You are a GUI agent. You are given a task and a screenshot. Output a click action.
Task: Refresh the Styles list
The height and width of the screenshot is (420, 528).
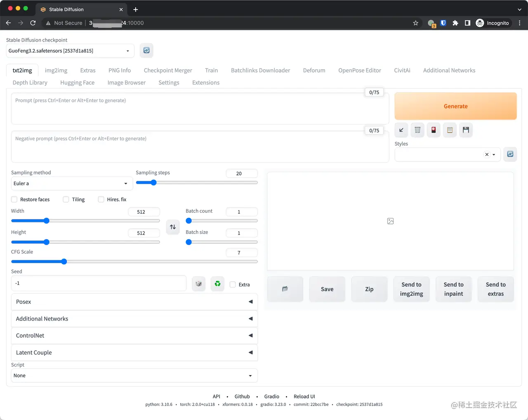pos(510,154)
